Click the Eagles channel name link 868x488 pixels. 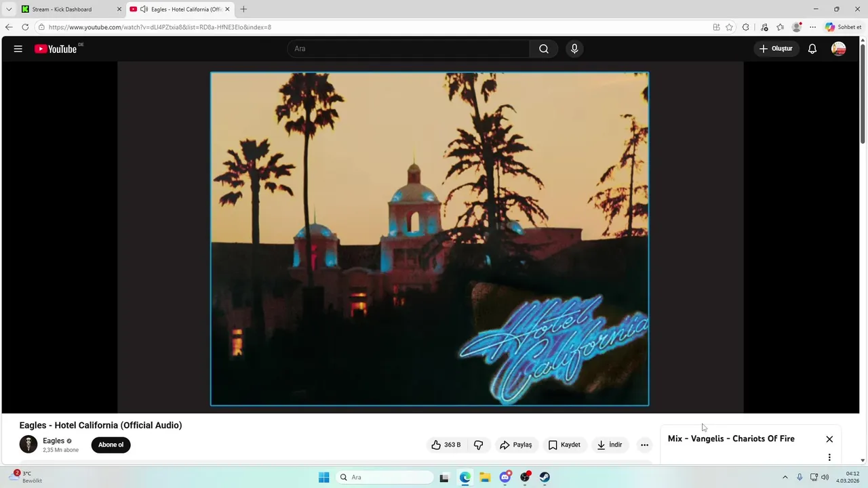54,441
